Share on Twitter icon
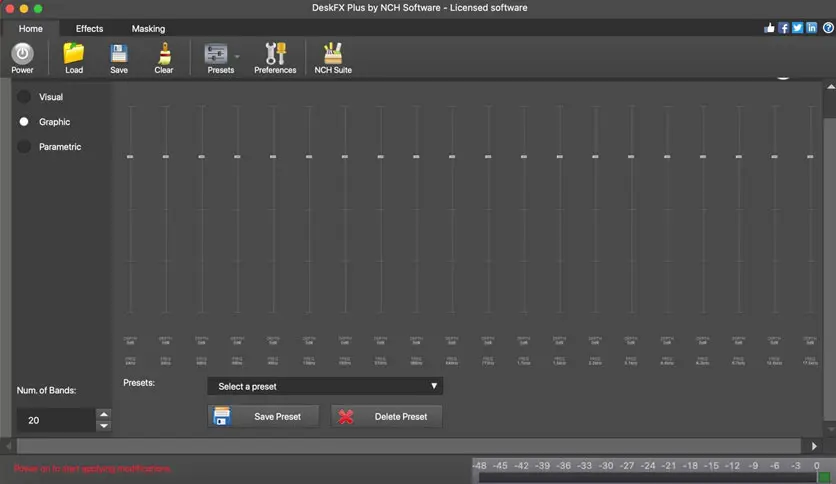Screen dimensions: 836x484 [x=797, y=28]
